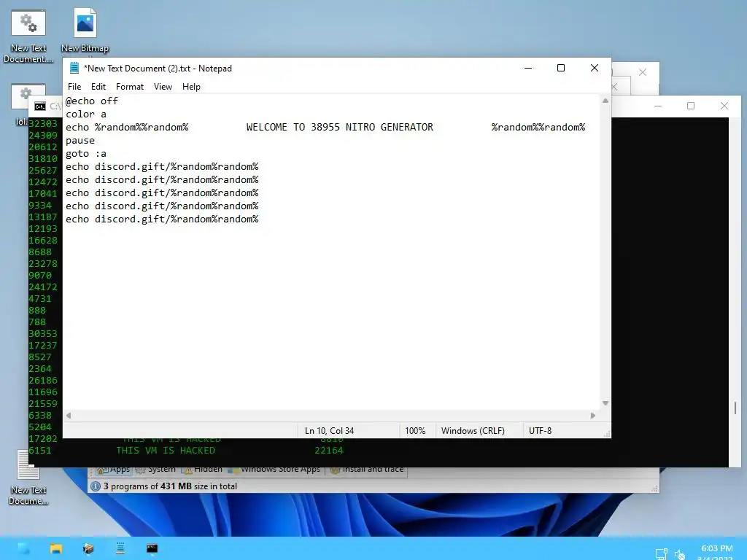This screenshot has width=747, height=560.
Task: Maximize the Notepad window
Action: 561,68
